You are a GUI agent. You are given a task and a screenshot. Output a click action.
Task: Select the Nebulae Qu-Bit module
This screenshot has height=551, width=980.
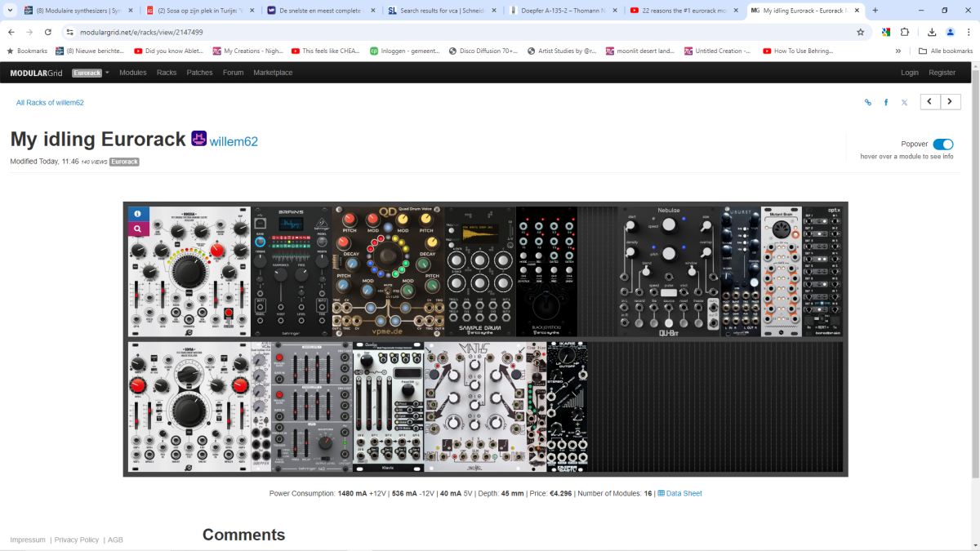669,271
